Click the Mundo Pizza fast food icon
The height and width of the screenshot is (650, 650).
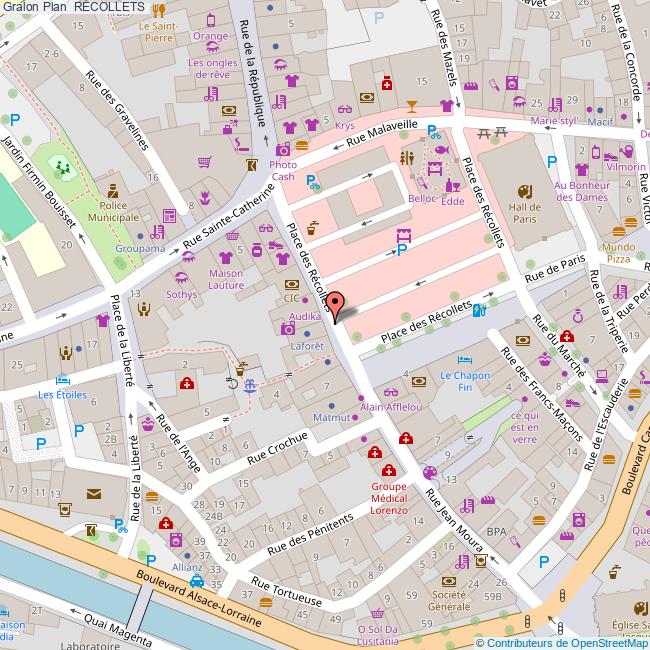[x=631, y=222]
